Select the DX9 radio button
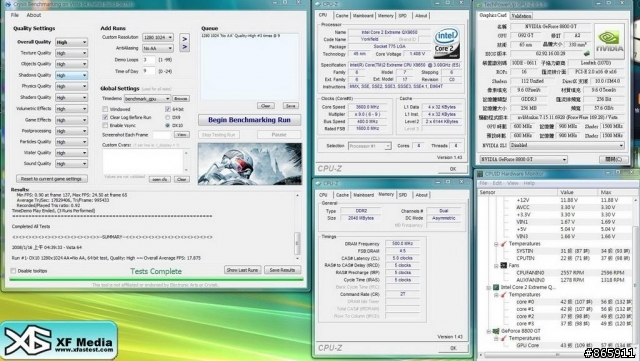The width and height of the screenshot is (640, 361). [167, 117]
